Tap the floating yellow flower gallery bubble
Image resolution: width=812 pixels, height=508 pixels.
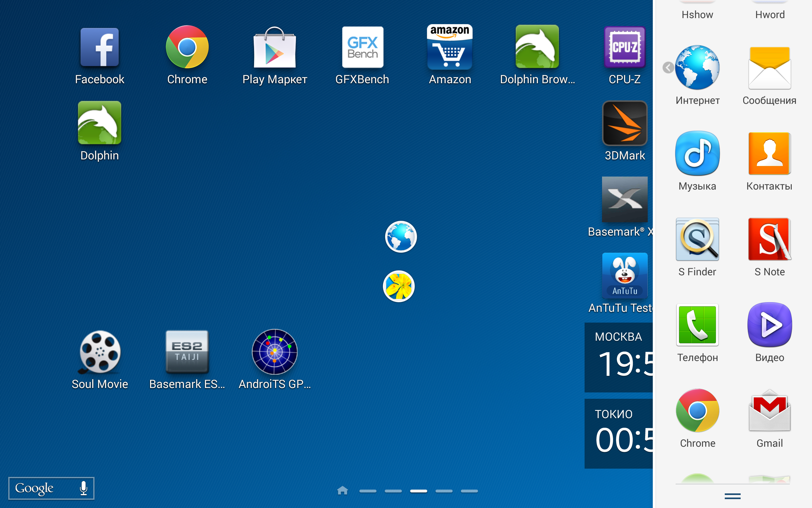[x=399, y=287]
